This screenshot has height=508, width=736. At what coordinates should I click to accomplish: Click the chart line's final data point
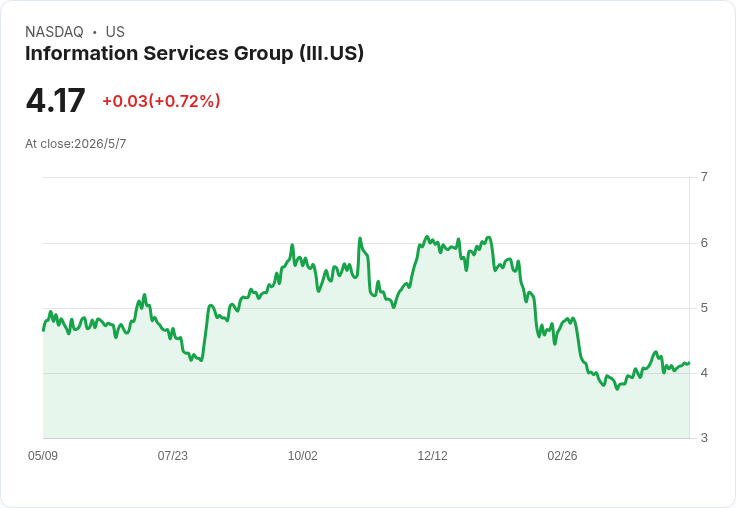pos(689,363)
